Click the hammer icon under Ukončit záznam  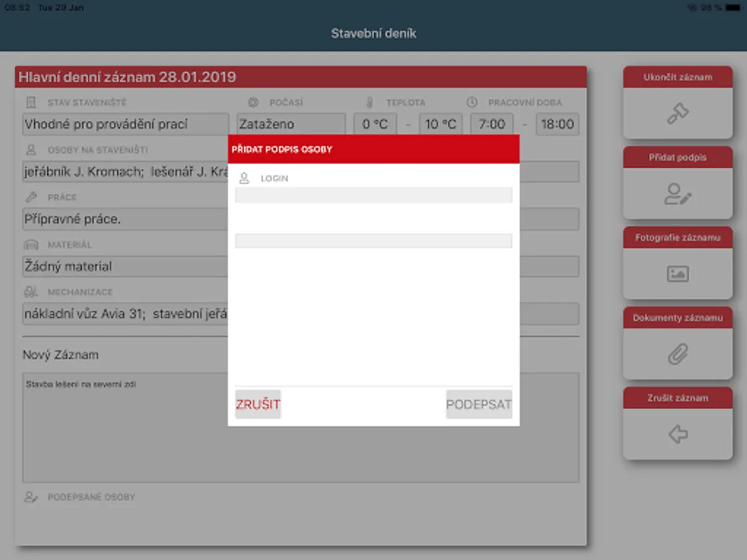pos(678,113)
